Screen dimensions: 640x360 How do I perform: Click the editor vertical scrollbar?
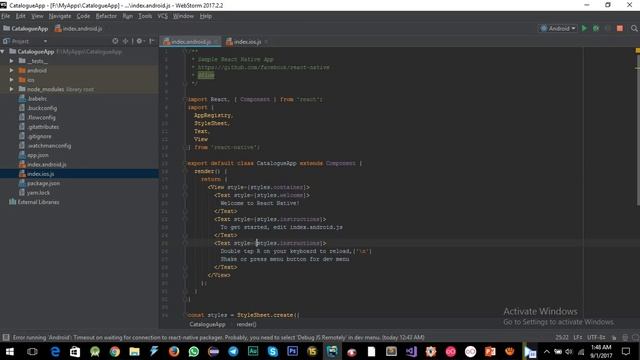click(x=638, y=131)
